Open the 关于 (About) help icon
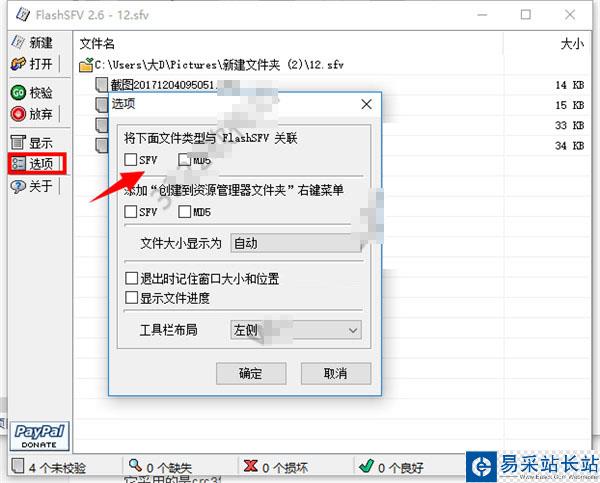Image resolution: width=600 pixels, height=483 pixels. point(18,186)
